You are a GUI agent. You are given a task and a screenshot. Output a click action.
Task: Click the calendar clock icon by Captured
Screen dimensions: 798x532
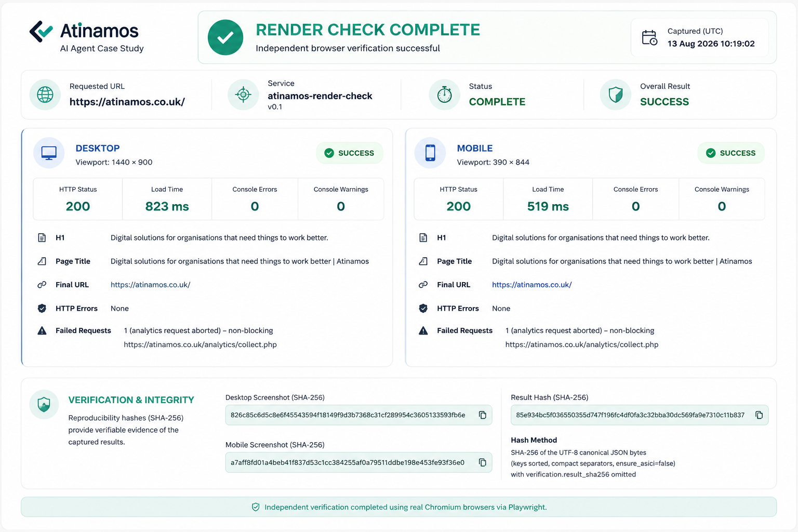pos(649,37)
